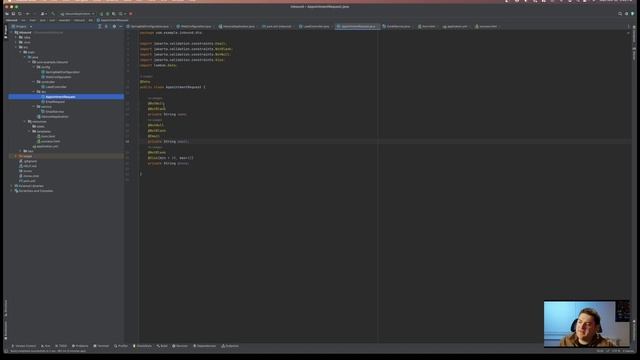Click the Project vertical stripe button on left edge
Viewport: 640px width, 360px height.
coord(6,32)
